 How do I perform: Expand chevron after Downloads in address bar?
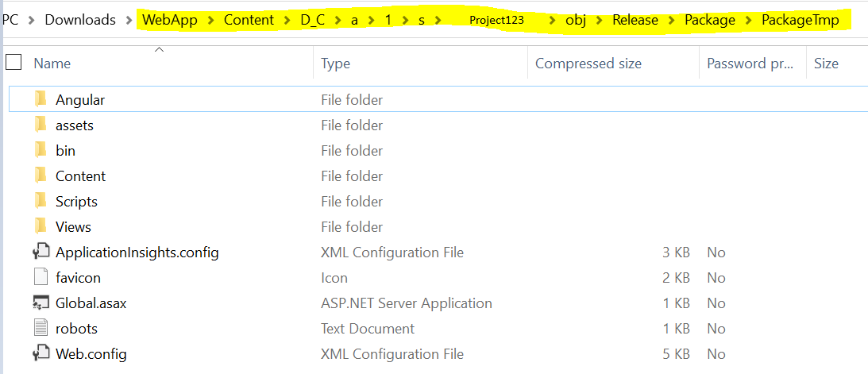pos(129,20)
